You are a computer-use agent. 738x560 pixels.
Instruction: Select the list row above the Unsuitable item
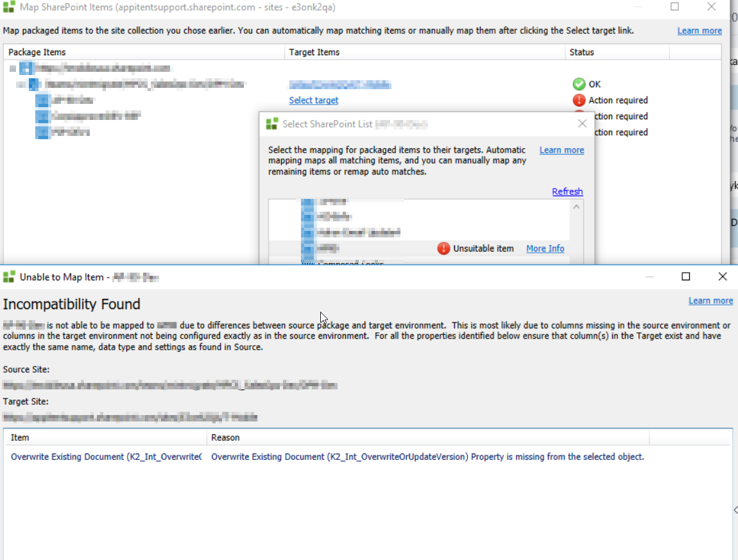click(x=419, y=232)
